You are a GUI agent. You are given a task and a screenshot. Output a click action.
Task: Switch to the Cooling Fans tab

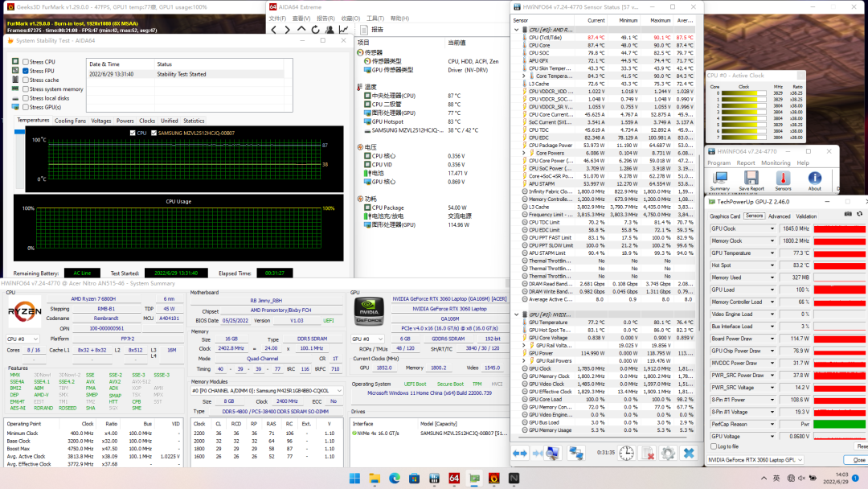(x=70, y=121)
